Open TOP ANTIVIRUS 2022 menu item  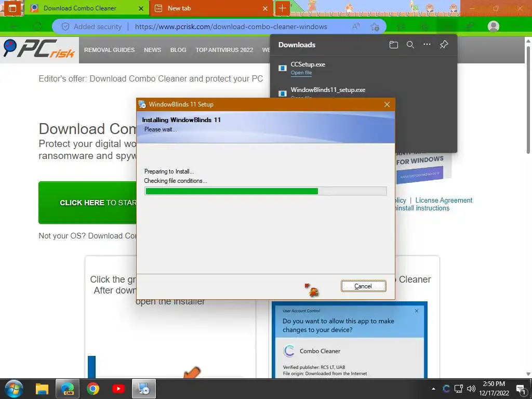[x=224, y=50]
